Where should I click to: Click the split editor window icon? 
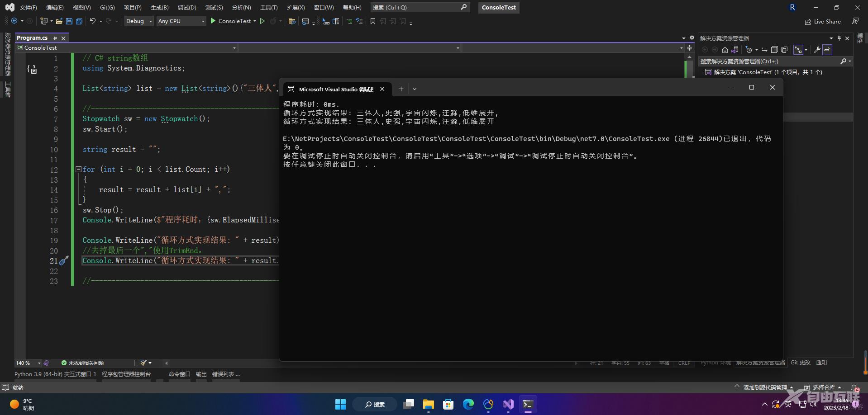click(x=689, y=48)
